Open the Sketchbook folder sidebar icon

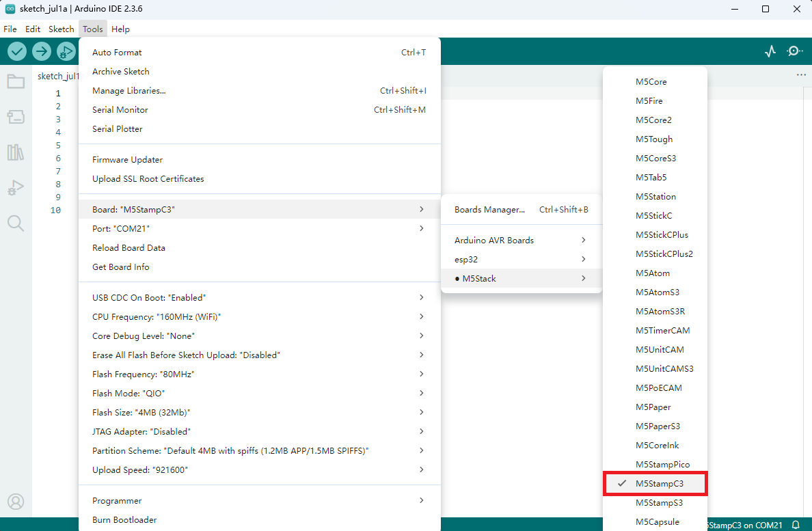pyautogui.click(x=16, y=81)
